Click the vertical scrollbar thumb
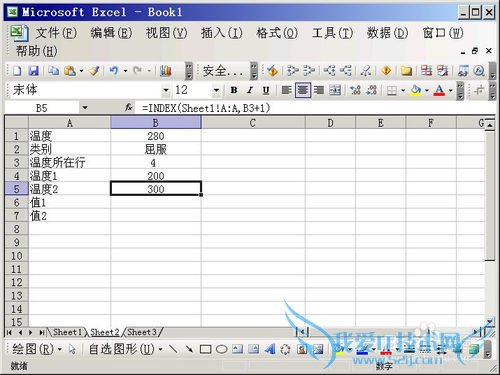Viewport: 500px width, 375px height. [x=490, y=196]
